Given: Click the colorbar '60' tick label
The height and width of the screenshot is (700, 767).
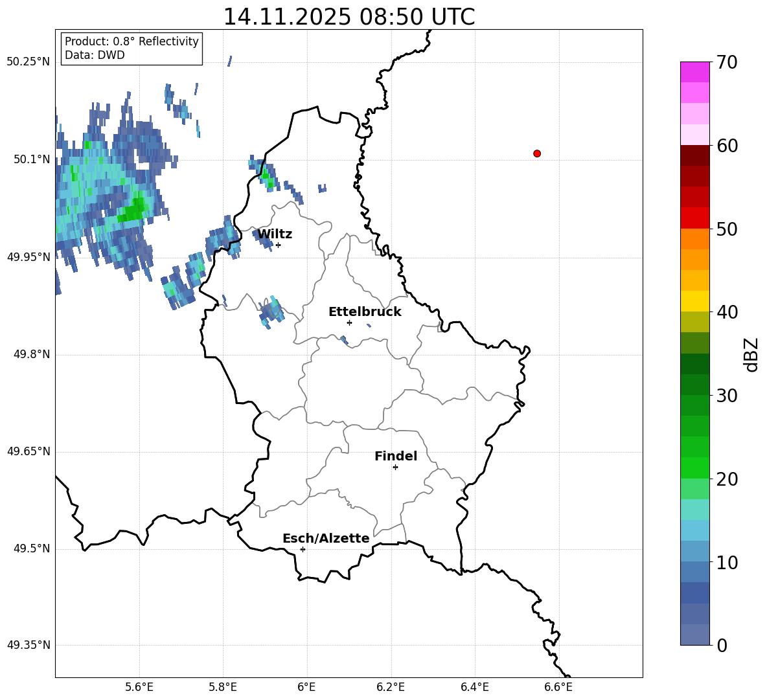Looking at the screenshot, I should point(727,146).
